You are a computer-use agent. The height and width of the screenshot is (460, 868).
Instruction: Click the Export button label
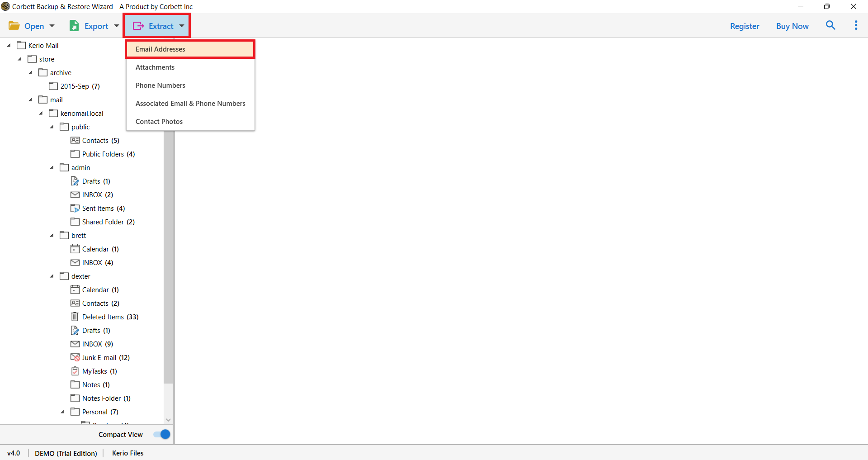point(96,26)
